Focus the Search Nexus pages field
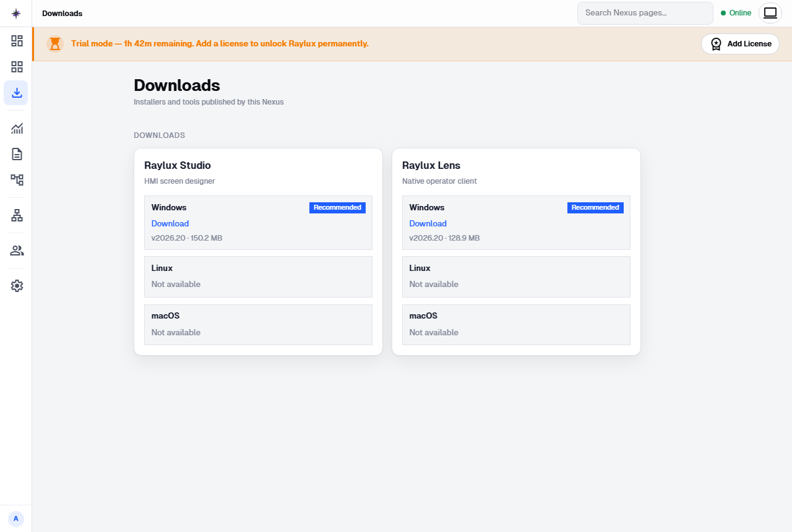Screen dimensions: 792x532 [645, 13]
